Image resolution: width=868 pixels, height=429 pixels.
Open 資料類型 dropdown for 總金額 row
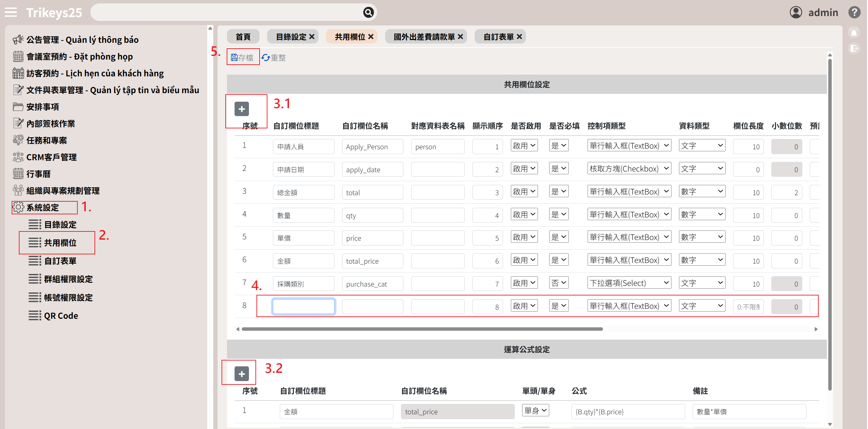[702, 191]
